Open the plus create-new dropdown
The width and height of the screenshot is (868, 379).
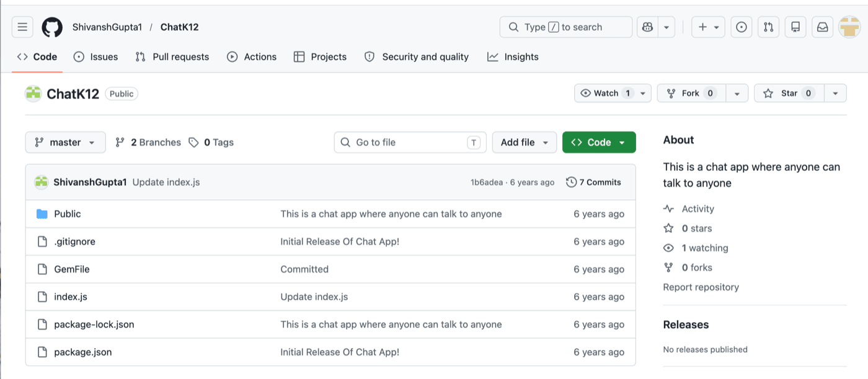point(708,27)
